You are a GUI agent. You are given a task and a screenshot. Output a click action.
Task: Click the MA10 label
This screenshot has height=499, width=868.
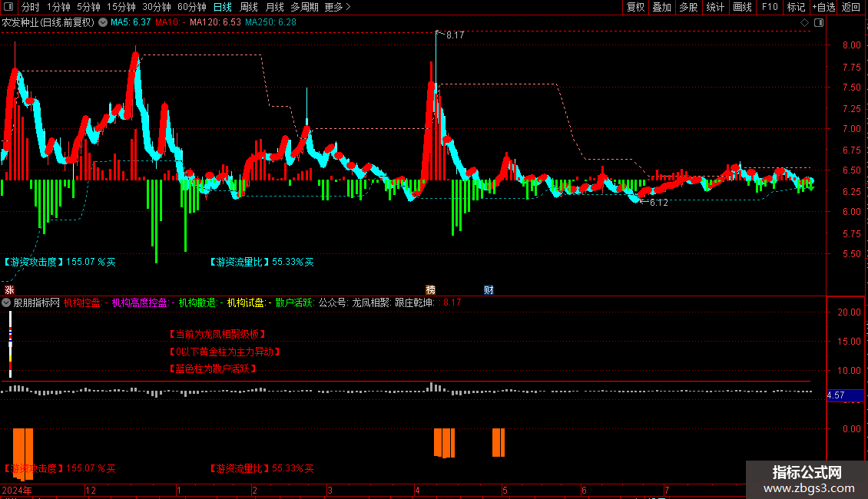171,23
